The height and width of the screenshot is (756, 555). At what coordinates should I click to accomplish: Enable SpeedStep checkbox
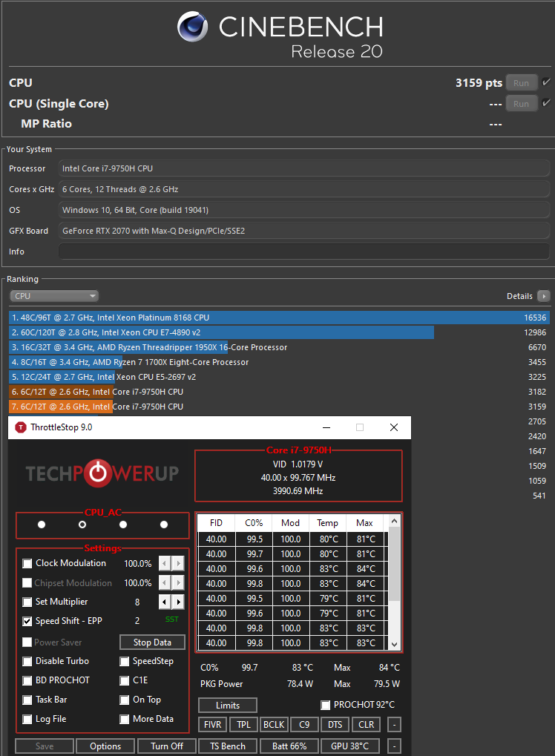[125, 661]
